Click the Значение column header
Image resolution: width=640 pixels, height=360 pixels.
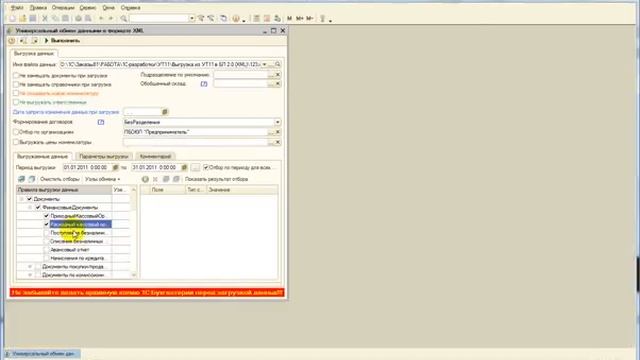pyautogui.click(x=242, y=190)
